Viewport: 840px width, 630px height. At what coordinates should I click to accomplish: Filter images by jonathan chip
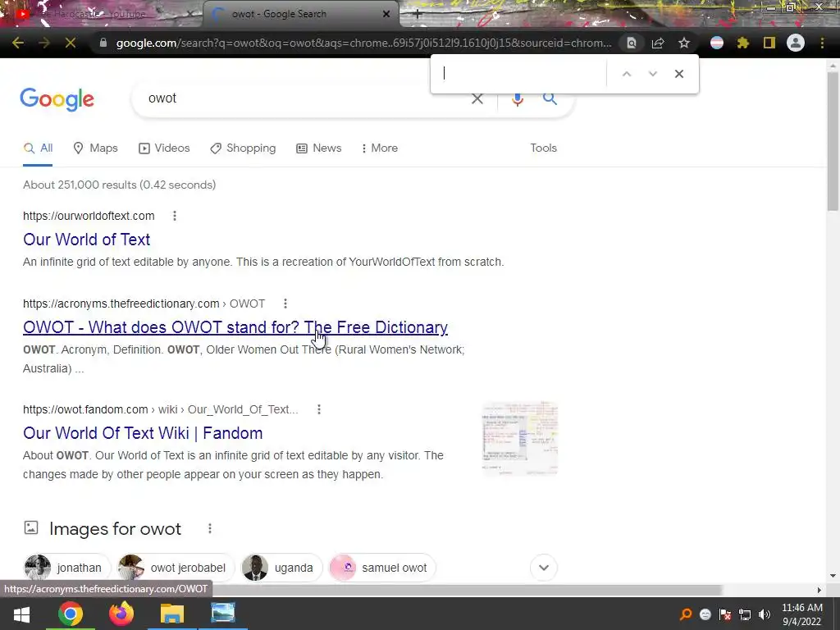66,568
